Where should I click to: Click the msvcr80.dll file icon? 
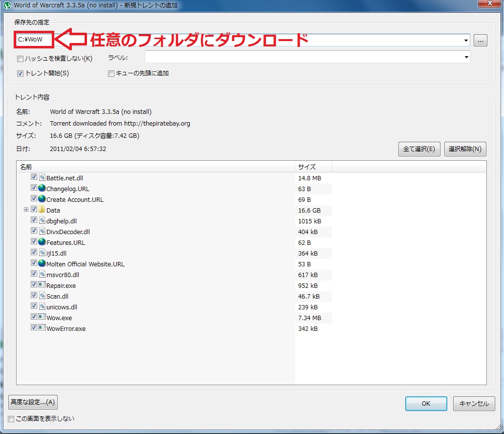point(42,274)
